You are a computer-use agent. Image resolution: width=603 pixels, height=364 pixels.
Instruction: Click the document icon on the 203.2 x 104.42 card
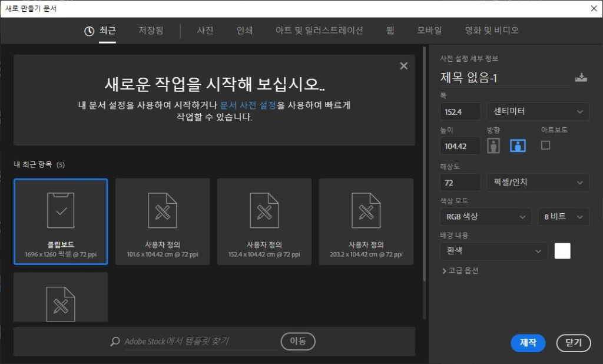click(x=366, y=210)
